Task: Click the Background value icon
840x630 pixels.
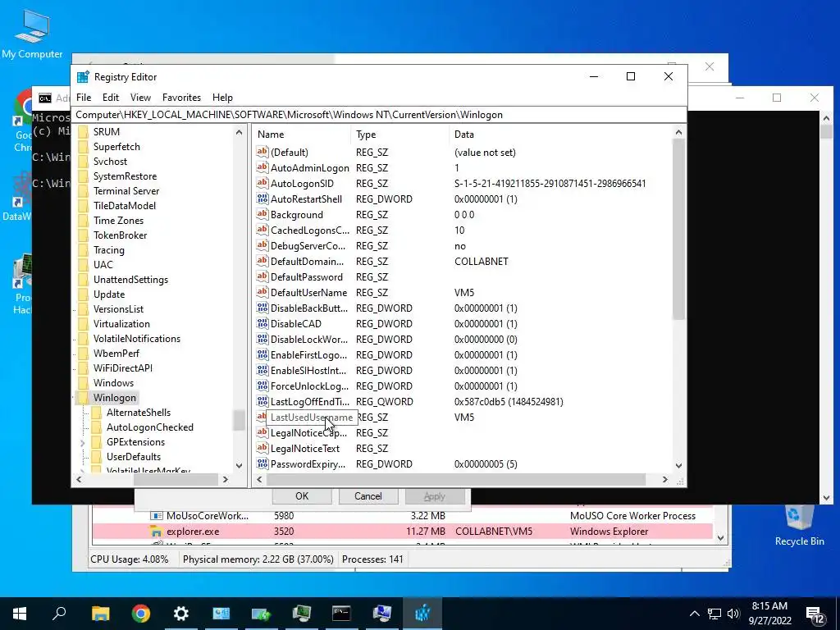Action: point(262,214)
